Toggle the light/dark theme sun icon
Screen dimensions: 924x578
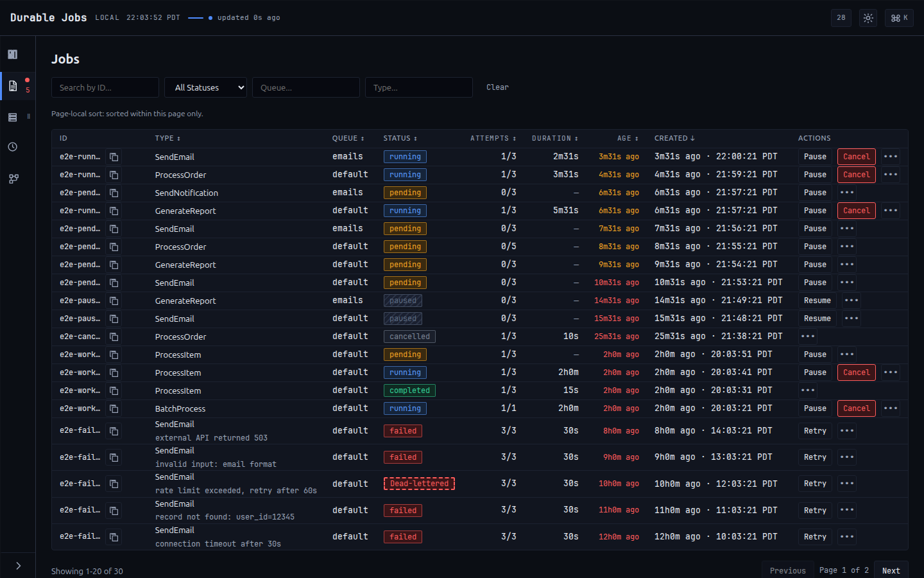(868, 18)
